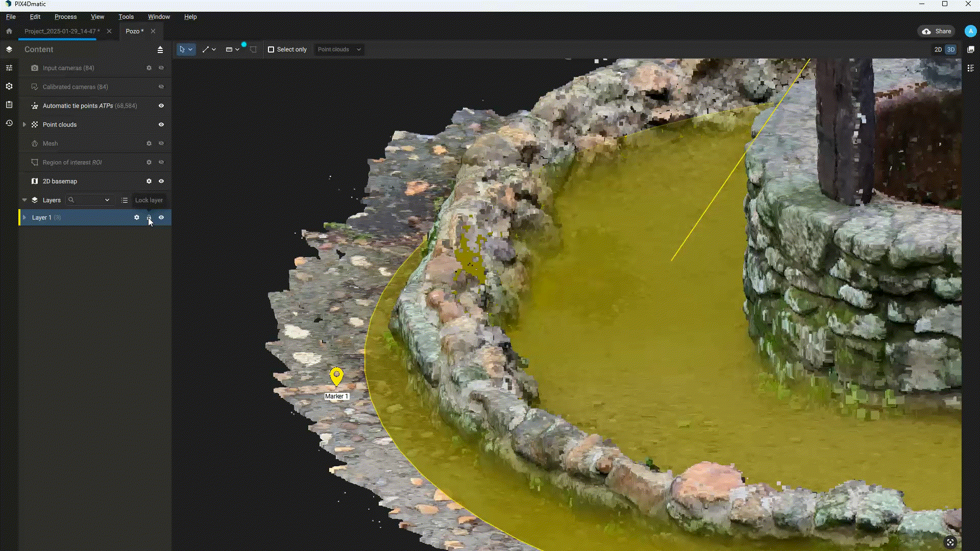Viewport: 980px width, 551px height.
Task: Switch viewport to 2D mode
Action: click(x=938, y=49)
